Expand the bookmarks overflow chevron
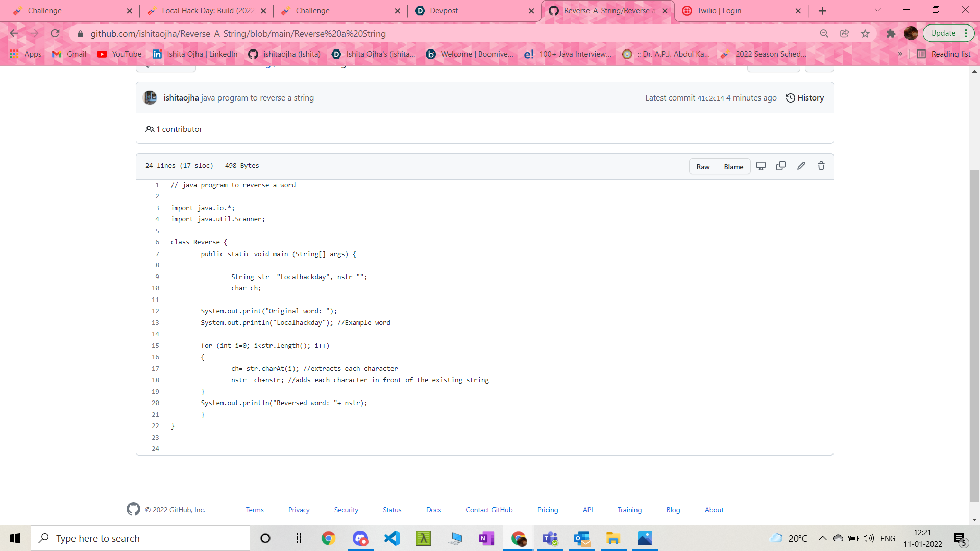Screen dimensions: 980x551 pos(900,54)
